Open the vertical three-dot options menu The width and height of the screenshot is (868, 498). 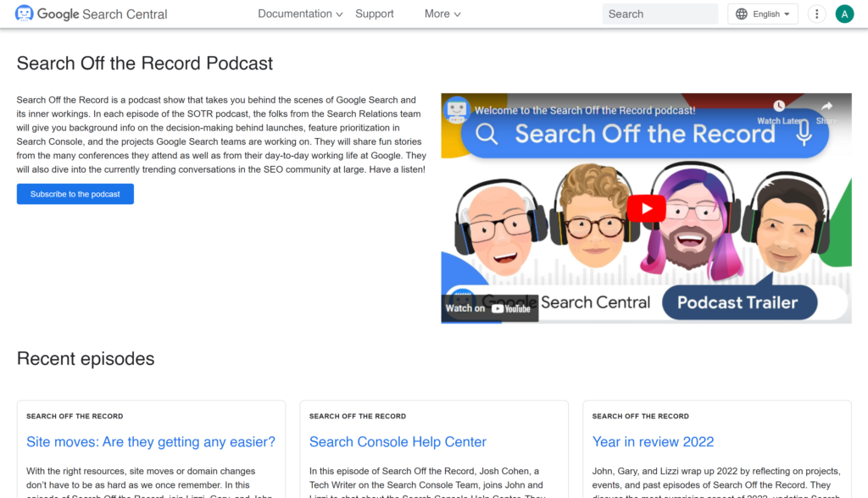[x=816, y=14]
